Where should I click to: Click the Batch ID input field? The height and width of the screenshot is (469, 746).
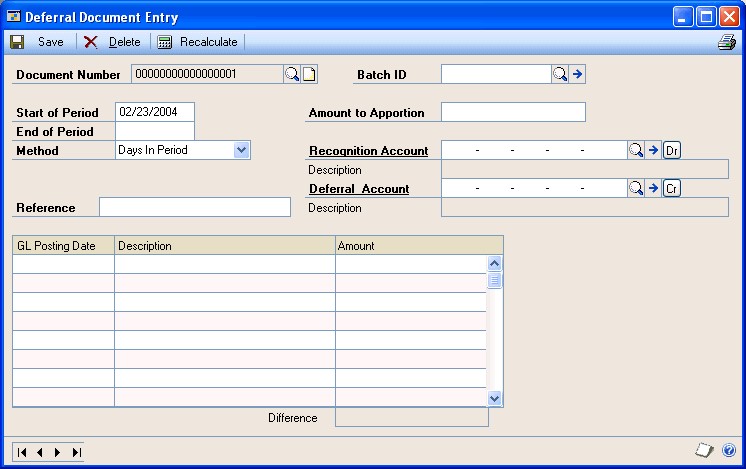coord(496,74)
